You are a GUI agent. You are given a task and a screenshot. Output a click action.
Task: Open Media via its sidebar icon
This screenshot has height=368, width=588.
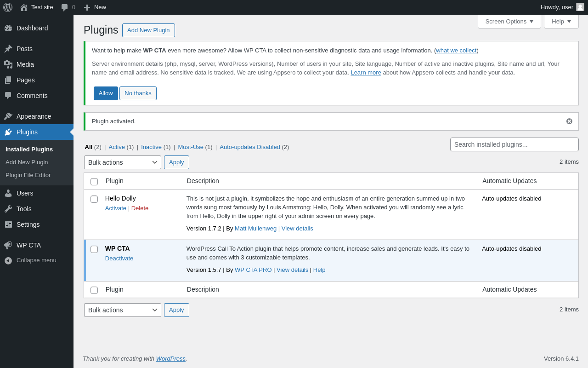(x=8, y=64)
